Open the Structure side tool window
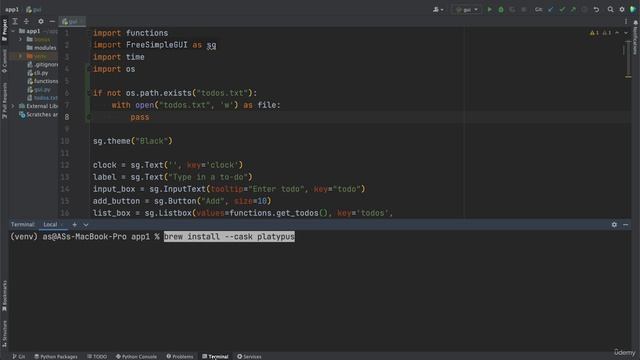The width and height of the screenshot is (640, 360). [4, 333]
